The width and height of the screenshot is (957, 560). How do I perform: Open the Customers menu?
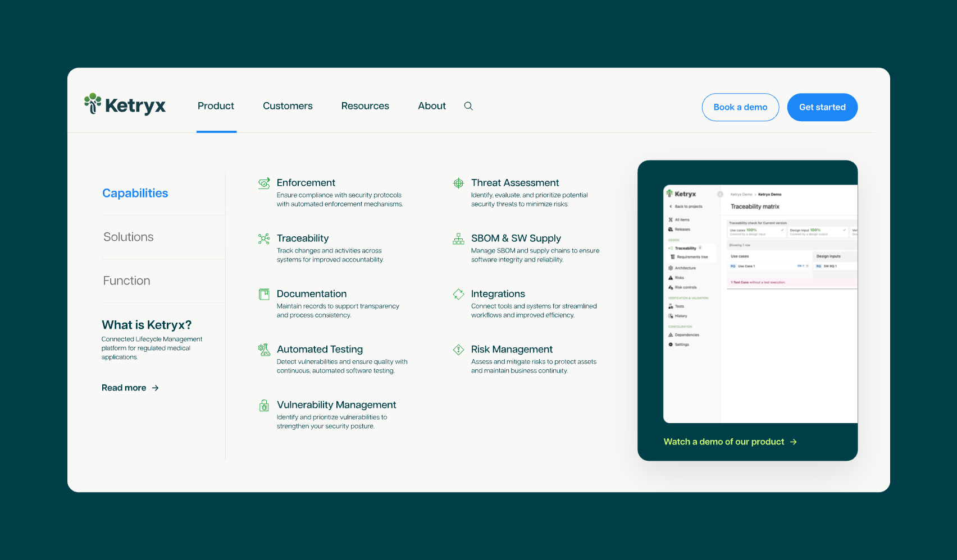[x=288, y=106]
